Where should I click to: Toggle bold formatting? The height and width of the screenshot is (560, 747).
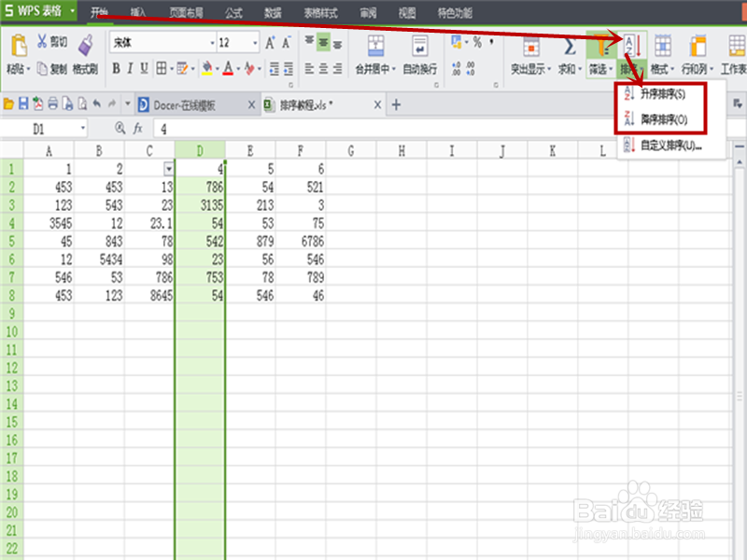click(116, 67)
